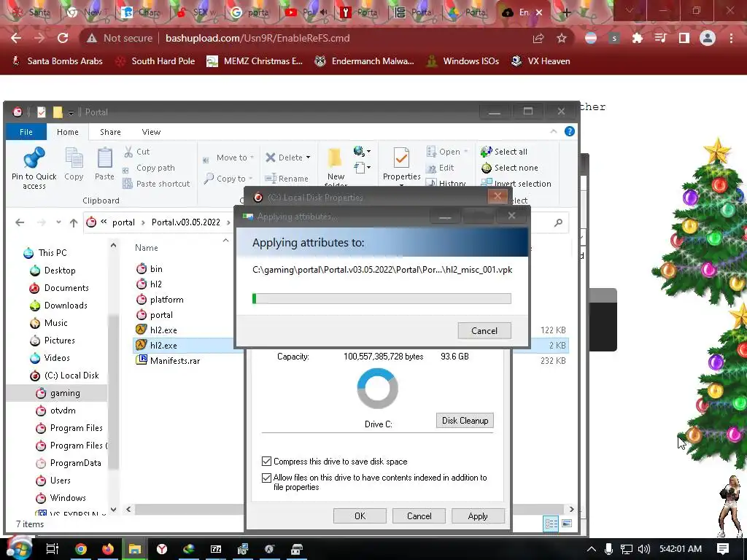The width and height of the screenshot is (747, 560).
Task: Switch to the Share ribbon tab
Action: tap(110, 132)
